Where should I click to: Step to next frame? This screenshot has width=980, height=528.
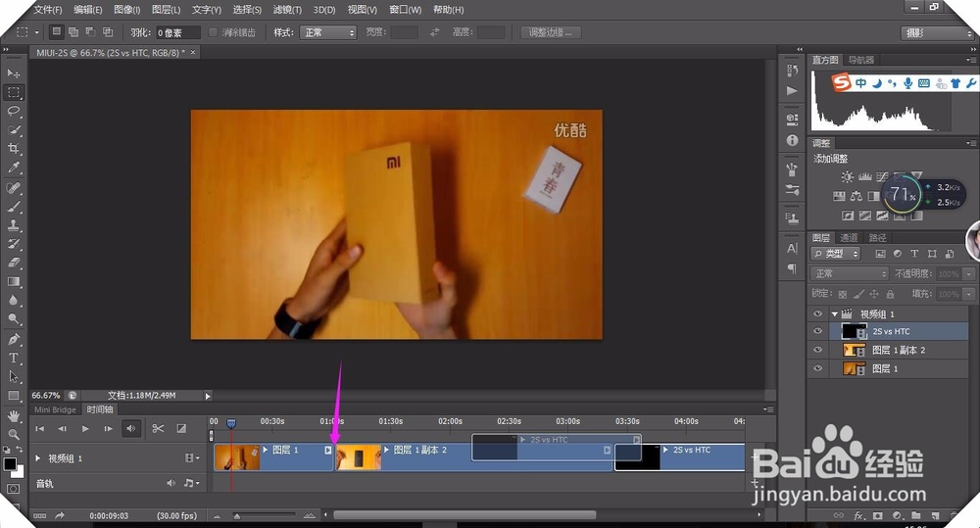point(108,429)
